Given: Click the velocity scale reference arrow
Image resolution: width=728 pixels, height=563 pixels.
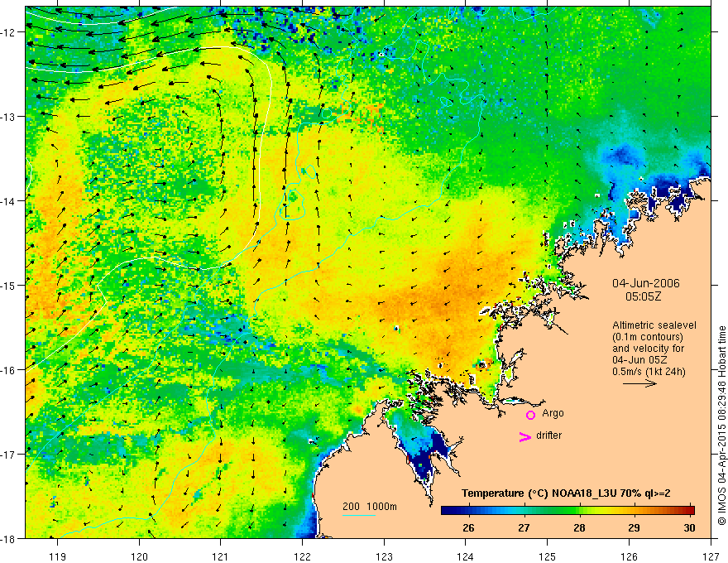Looking at the screenshot, I should [x=639, y=383].
